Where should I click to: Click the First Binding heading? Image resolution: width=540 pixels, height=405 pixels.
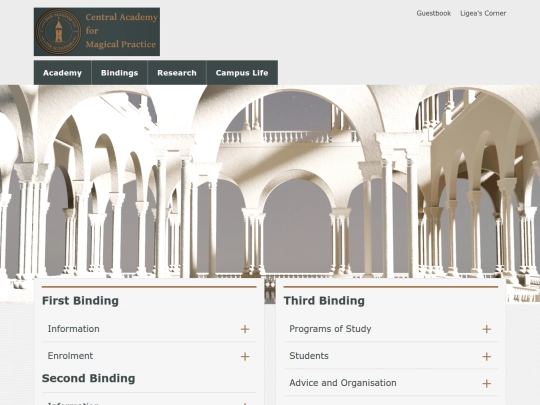[x=80, y=301]
